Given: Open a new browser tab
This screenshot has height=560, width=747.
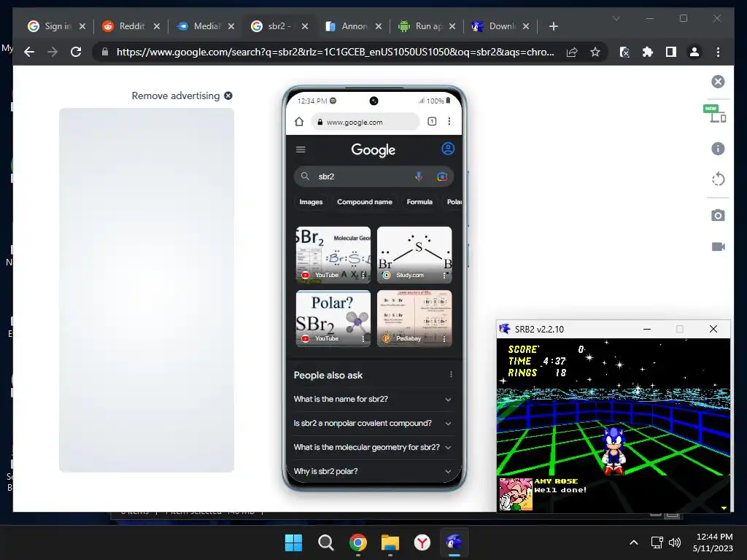Looking at the screenshot, I should [x=553, y=26].
